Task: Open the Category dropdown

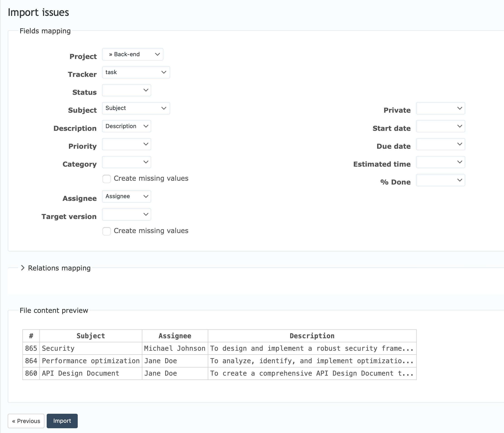Action: coord(126,162)
